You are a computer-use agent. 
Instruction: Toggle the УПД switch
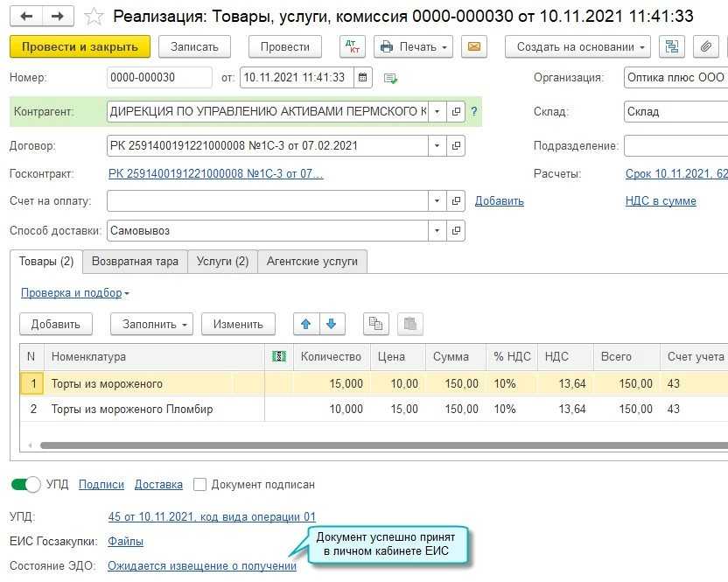coord(25,484)
